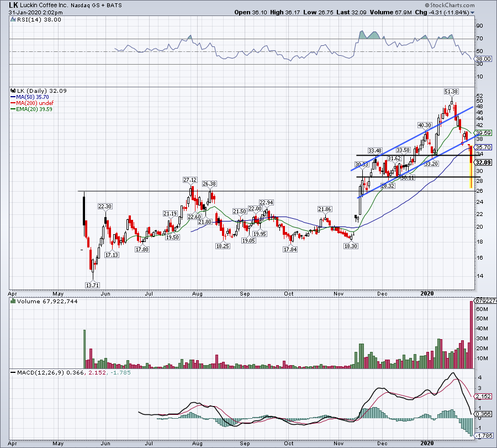Click the 30.33 price label

362,164
